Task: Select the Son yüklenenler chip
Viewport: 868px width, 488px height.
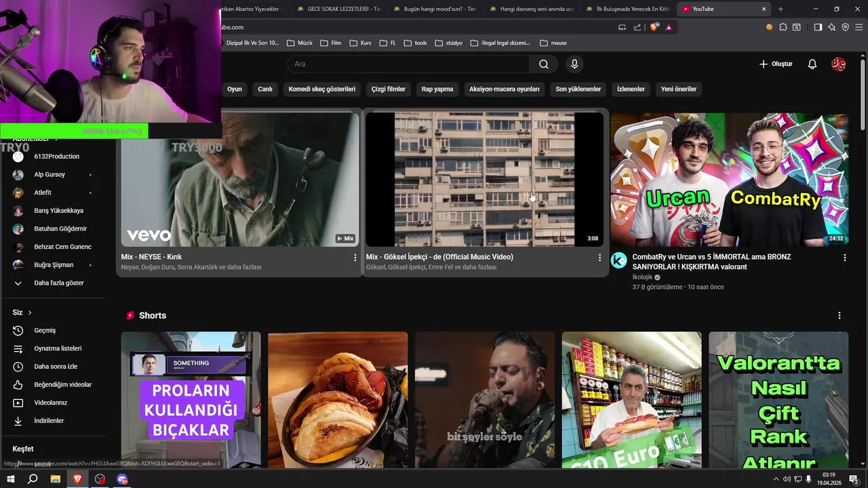Action: (x=578, y=89)
